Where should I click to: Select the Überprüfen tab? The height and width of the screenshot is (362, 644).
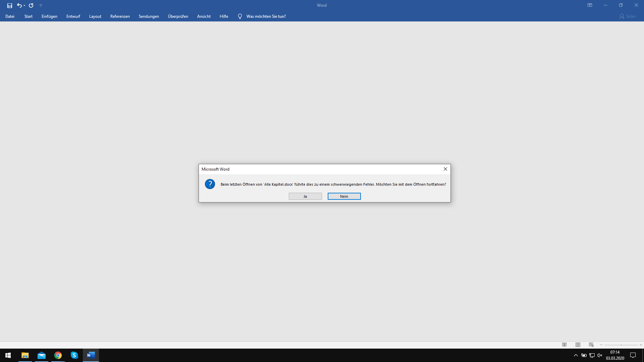click(178, 16)
